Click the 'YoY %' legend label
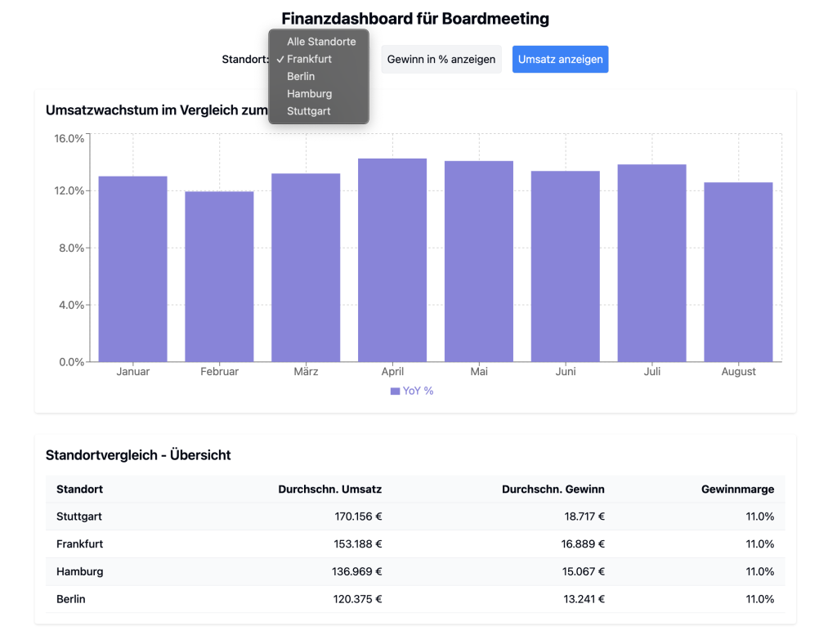837x644 pixels. 418,391
